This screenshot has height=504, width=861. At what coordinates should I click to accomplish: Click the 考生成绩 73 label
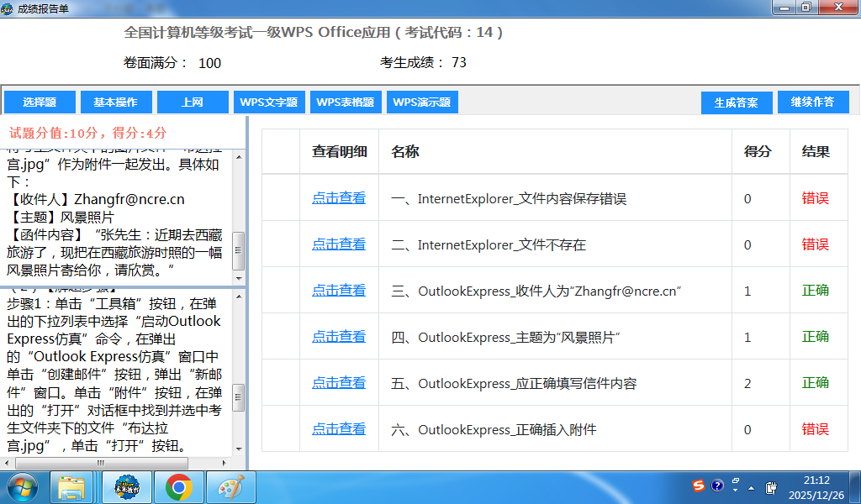pos(424,62)
